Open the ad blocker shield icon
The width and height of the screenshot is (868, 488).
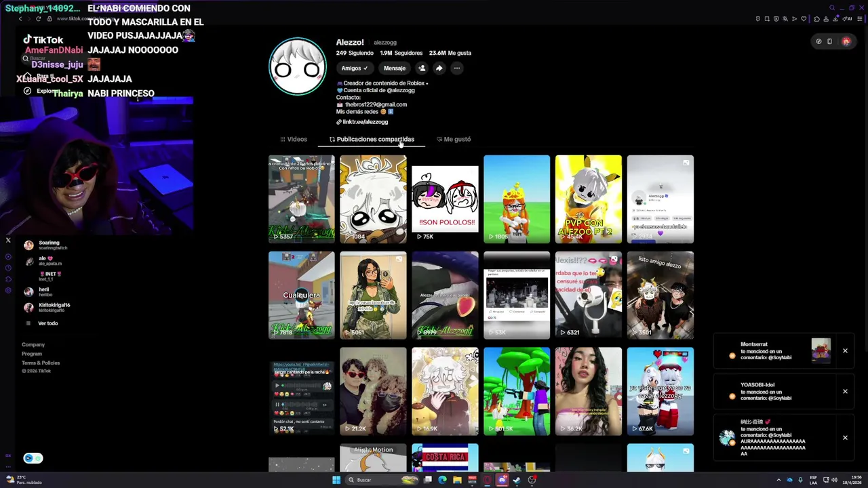[x=776, y=19]
